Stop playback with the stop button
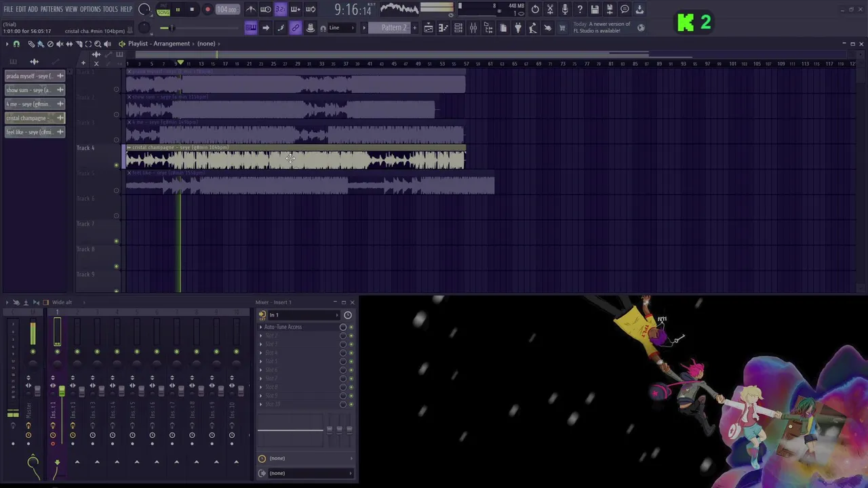Screen dimensions: 868x488 (x=192, y=9)
